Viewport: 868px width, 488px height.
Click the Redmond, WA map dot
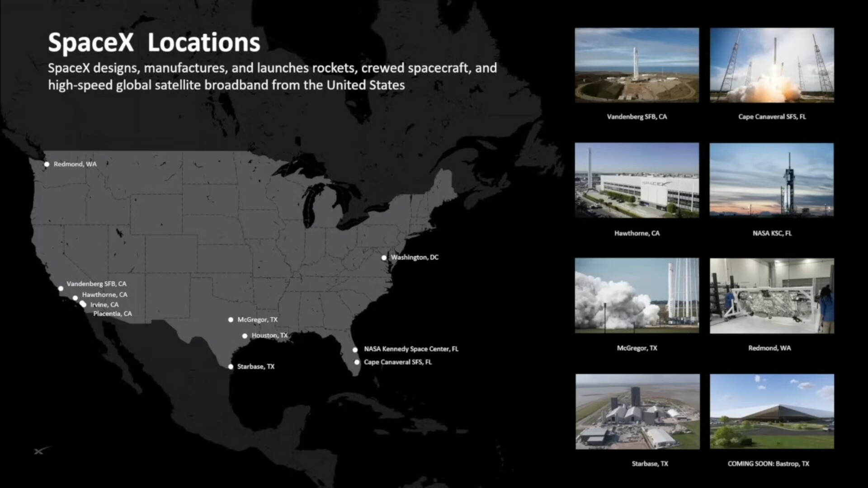point(47,164)
